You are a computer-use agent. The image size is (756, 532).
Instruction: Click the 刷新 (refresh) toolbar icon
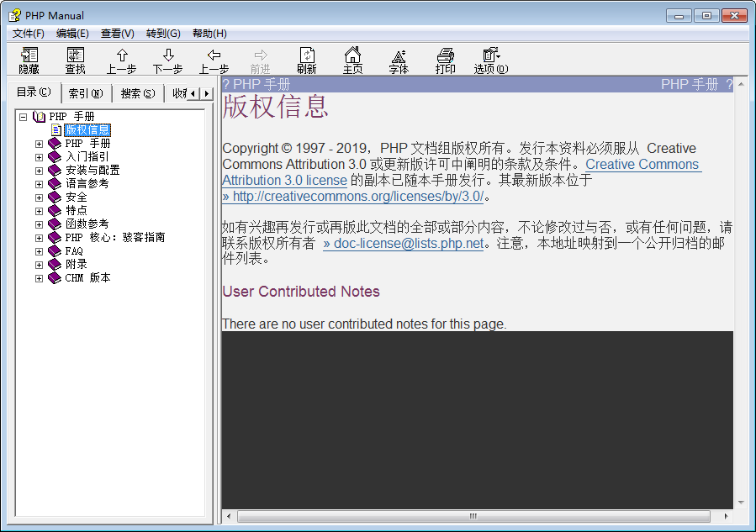307,55
